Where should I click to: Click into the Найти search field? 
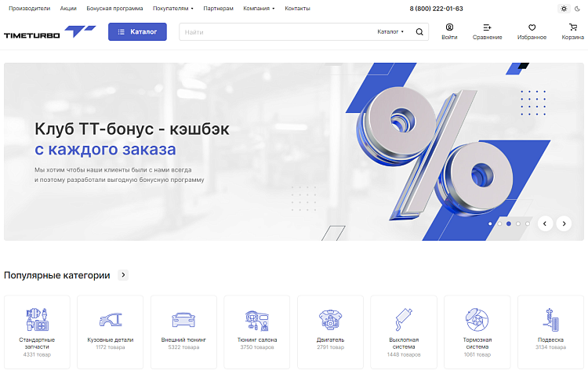tap(274, 32)
